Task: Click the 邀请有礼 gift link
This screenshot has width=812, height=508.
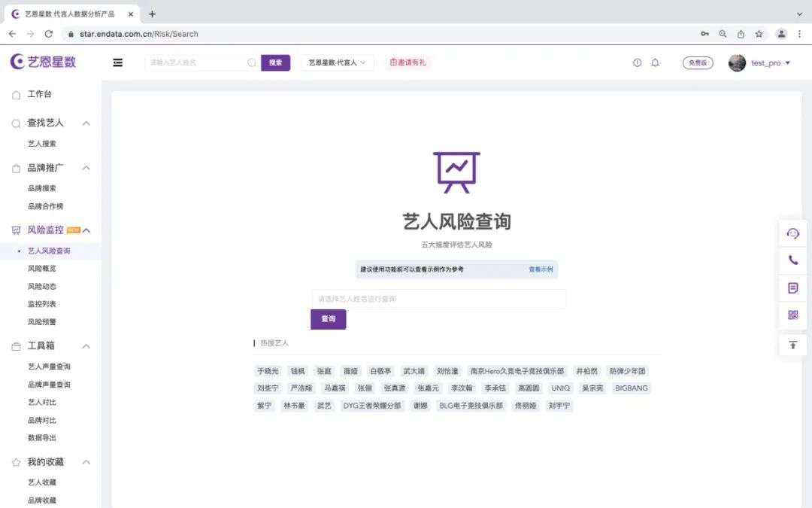Action: point(408,62)
